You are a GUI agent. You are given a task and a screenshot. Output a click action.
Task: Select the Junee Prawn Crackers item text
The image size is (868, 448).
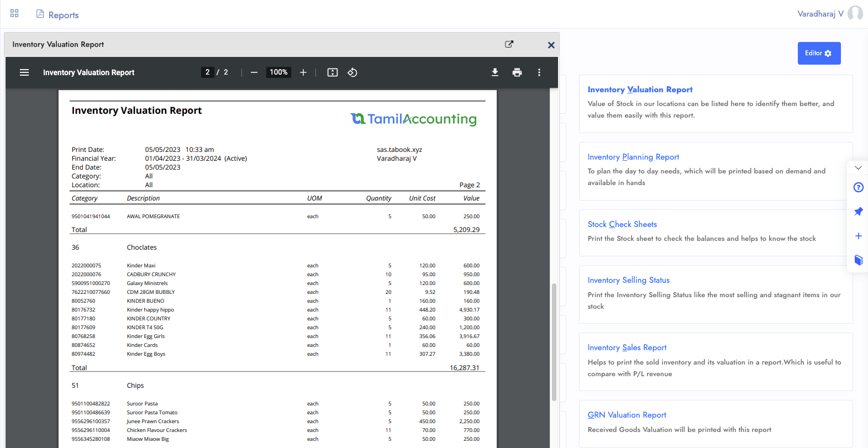click(x=152, y=421)
